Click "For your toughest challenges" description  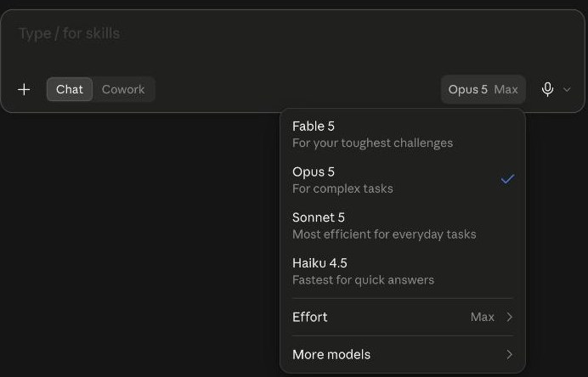click(372, 143)
